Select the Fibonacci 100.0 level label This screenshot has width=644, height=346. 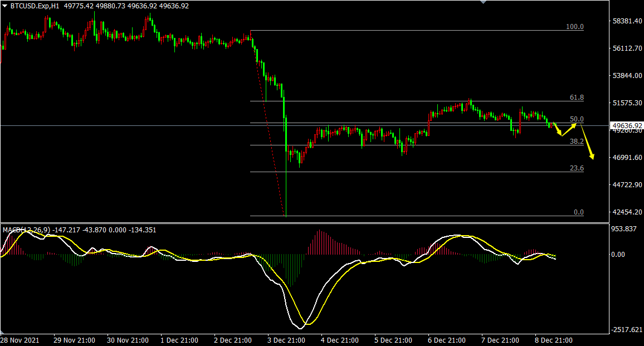pos(574,27)
